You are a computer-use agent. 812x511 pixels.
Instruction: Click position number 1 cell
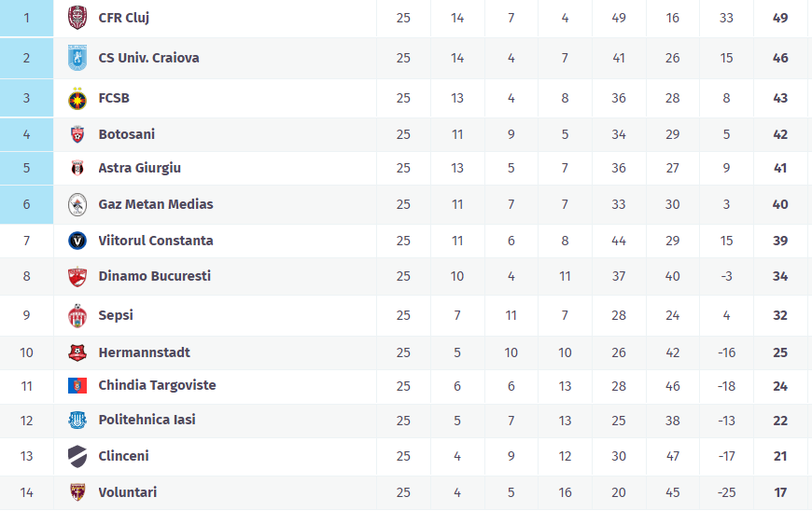tap(26, 18)
